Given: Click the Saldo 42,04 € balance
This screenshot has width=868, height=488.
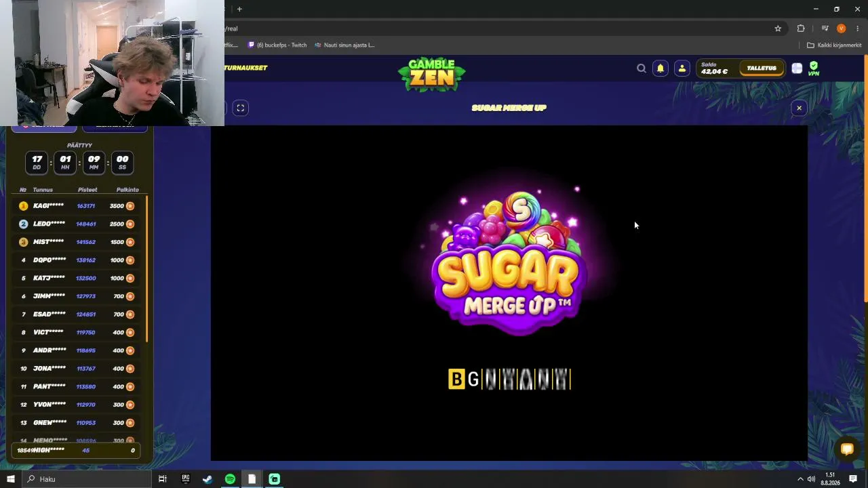Looking at the screenshot, I should click(715, 68).
